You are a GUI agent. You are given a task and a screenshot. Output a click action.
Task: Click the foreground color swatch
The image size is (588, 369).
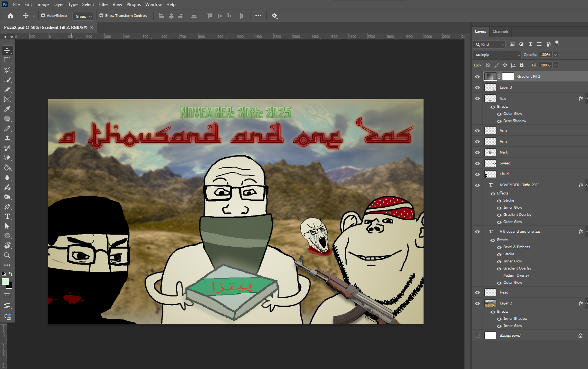[5, 282]
